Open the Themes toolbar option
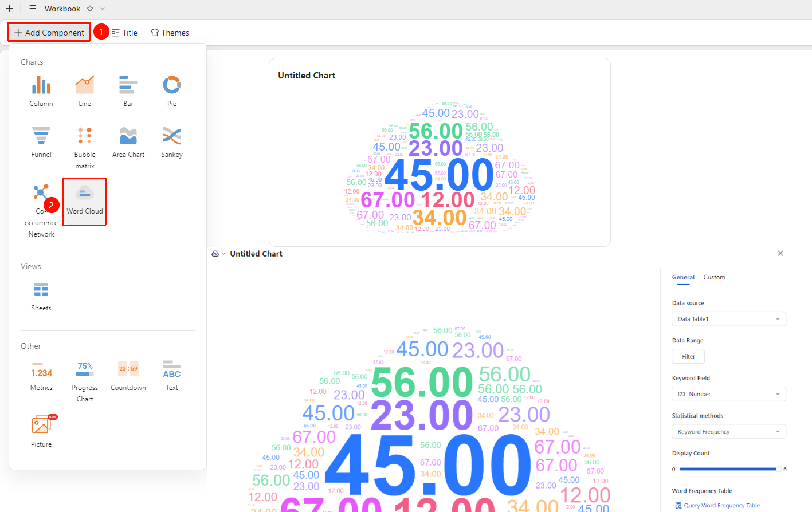 pyautogui.click(x=170, y=33)
